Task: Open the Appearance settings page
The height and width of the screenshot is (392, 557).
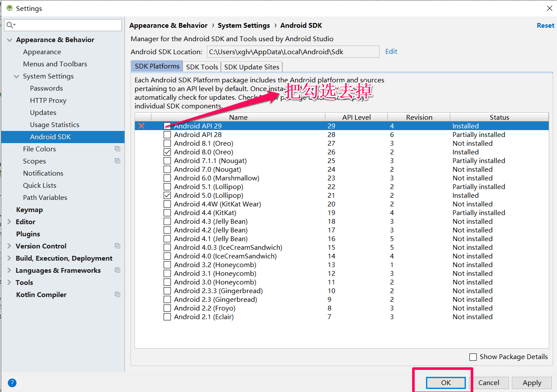Action: 42,52
